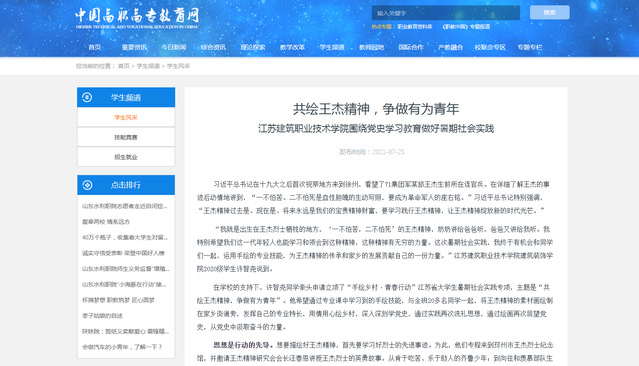The width and height of the screenshot is (639, 366).
Task: Open ranking article 枣子姑娘的自述
Action: tap(102, 315)
